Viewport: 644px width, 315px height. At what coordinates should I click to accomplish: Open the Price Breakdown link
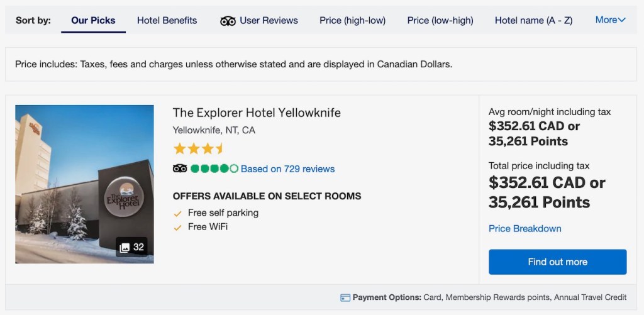[x=525, y=228]
